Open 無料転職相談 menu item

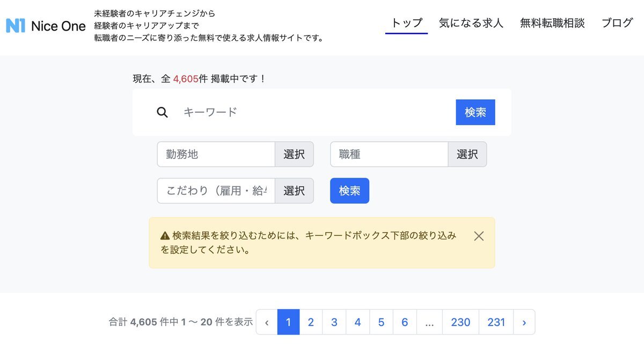pos(552,23)
